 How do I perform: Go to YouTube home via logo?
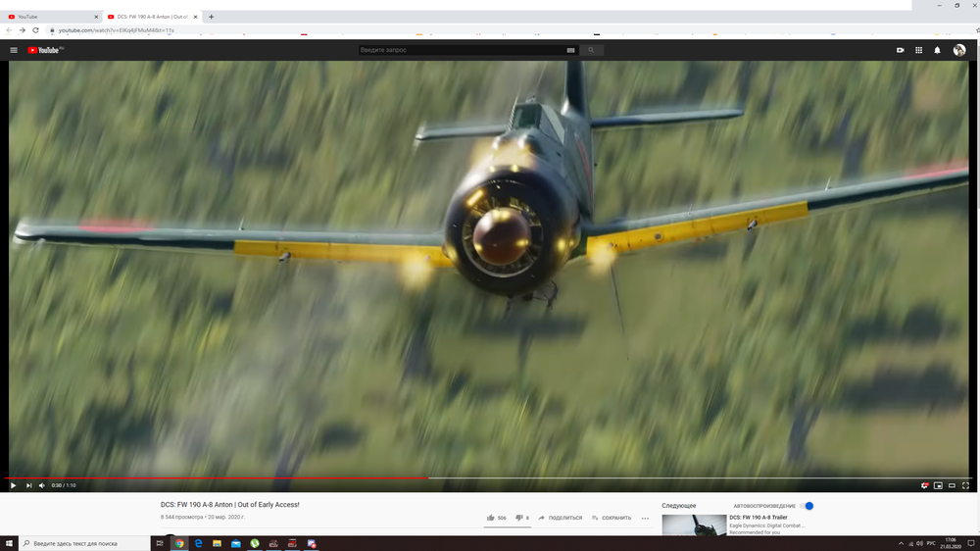point(45,50)
